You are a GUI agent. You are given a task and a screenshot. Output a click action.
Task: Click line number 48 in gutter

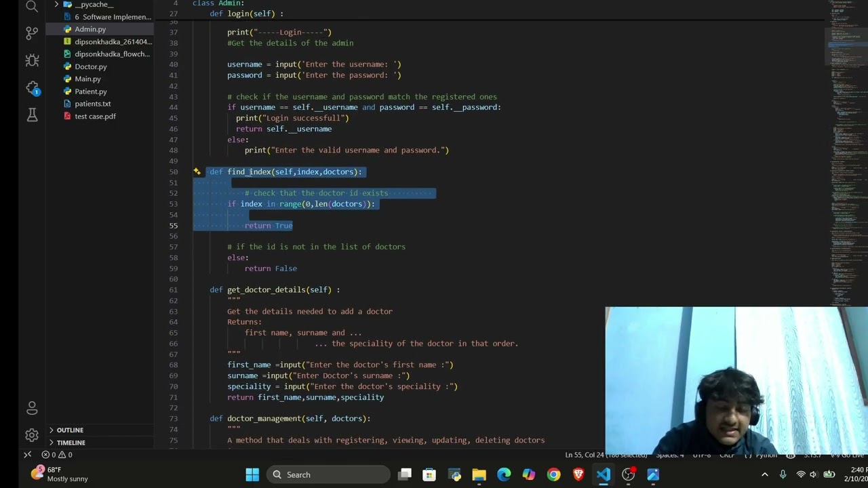[174, 150]
